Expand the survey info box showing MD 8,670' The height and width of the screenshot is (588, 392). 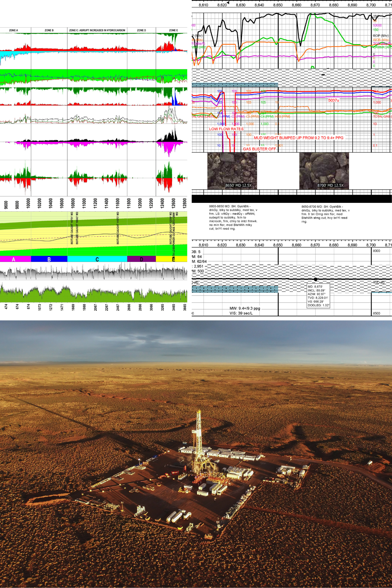[x=318, y=296]
